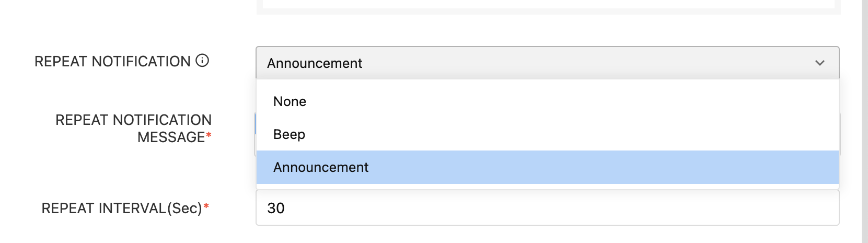
Task: Click empty space right of Beep option
Action: [x=575, y=134]
